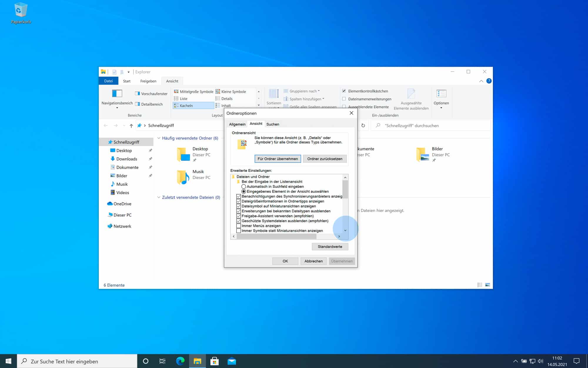Switch layout to Liste
This screenshot has height=368, width=588.
(x=181, y=99)
